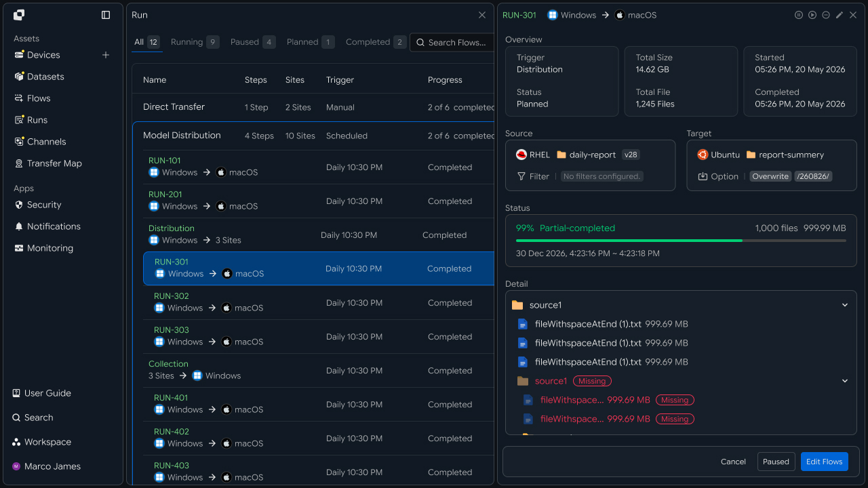Click the Edit Flows button

[824, 462]
